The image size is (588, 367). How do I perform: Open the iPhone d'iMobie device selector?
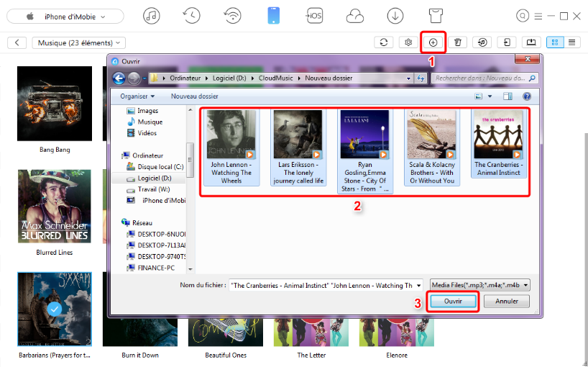pos(65,17)
